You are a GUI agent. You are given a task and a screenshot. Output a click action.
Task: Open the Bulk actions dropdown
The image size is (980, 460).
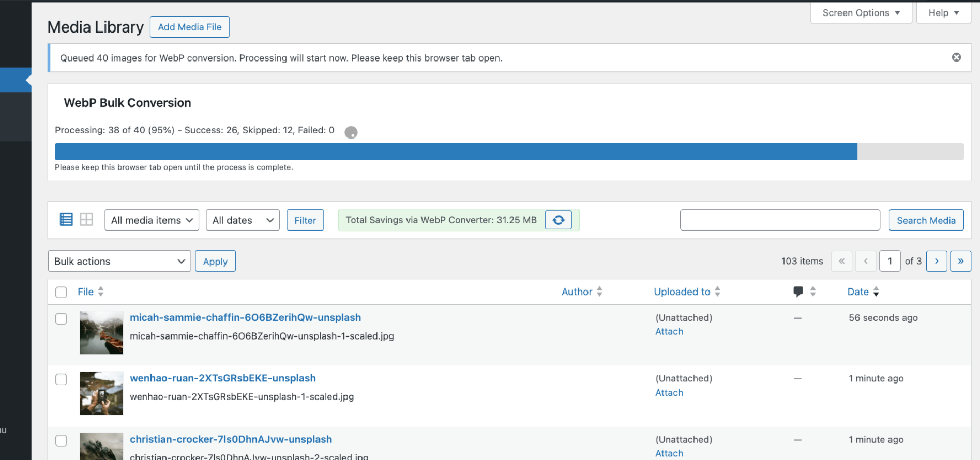pyautogui.click(x=119, y=262)
